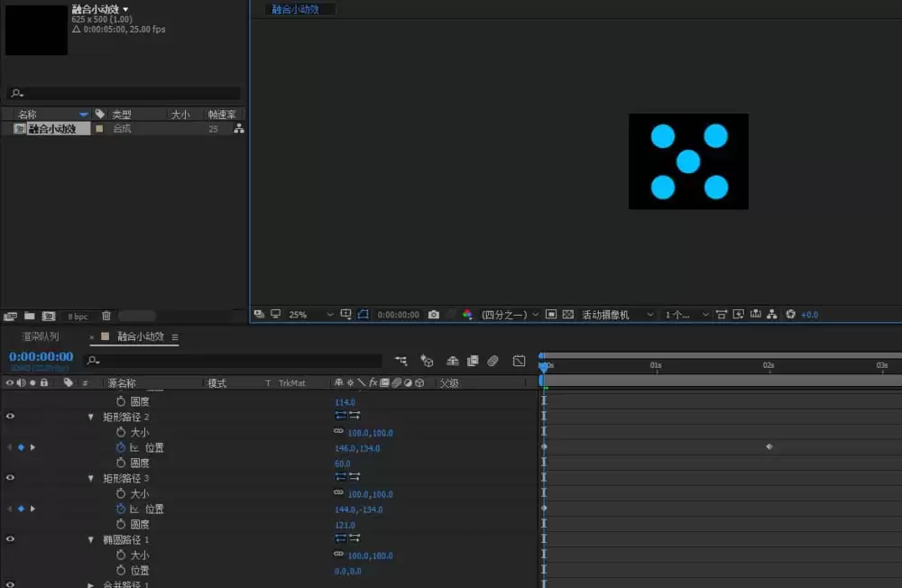902x588 pixels.
Task: Click the snapshot camera icon in viewer
Action: [x=433, y=315]
